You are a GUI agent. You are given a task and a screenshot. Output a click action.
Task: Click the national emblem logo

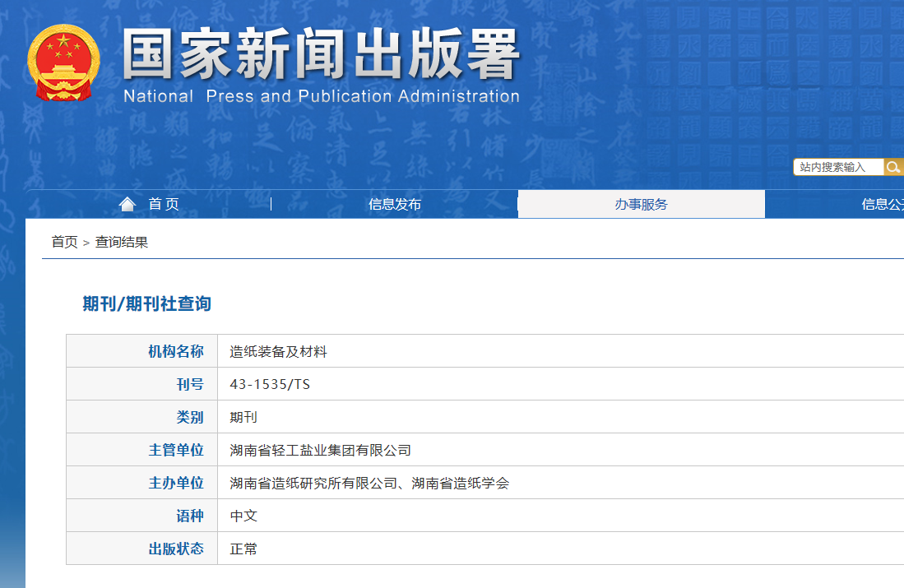pos(63,63)
